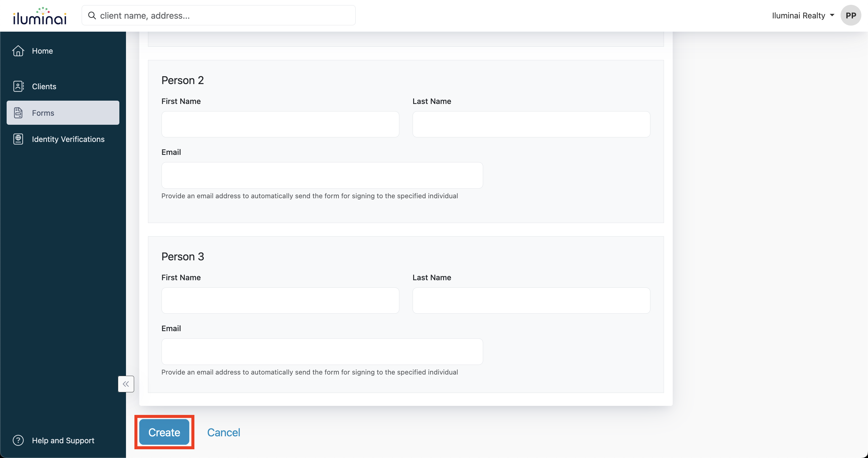Click the Person 2 Email field
This screenshot has height=458, width=868.
pos(322,175)
